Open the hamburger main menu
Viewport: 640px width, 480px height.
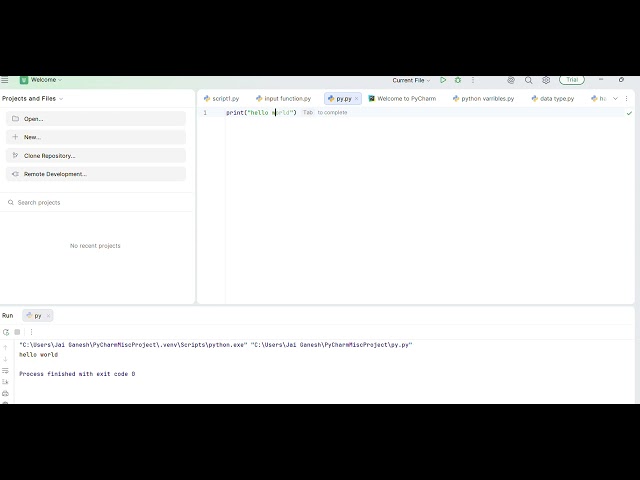pyautogui.click(x=4, y=80)
